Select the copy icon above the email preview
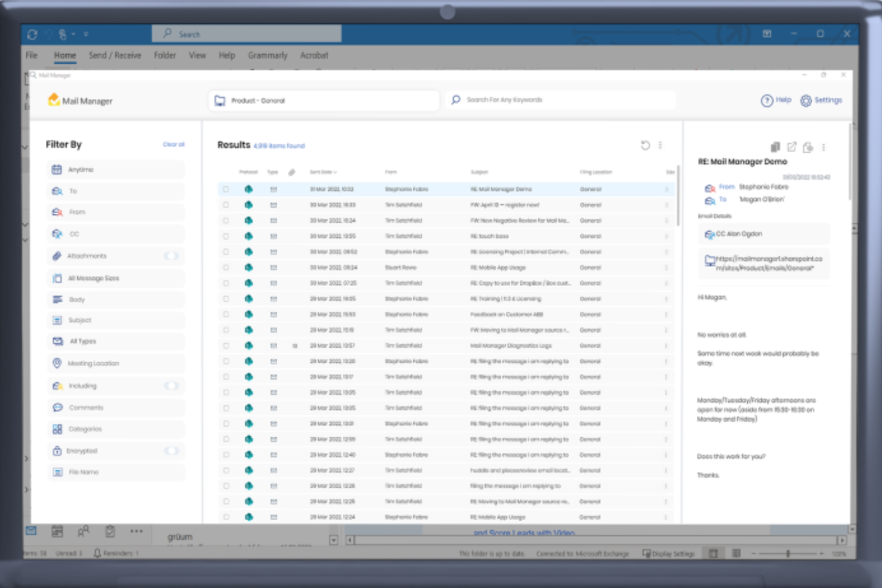882x588 pixels. pos(775,147)
